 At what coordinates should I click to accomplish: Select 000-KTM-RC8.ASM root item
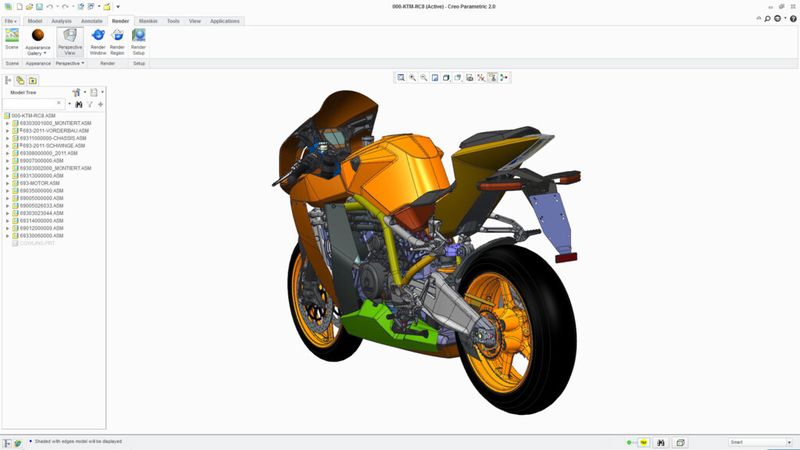point(33,115)
